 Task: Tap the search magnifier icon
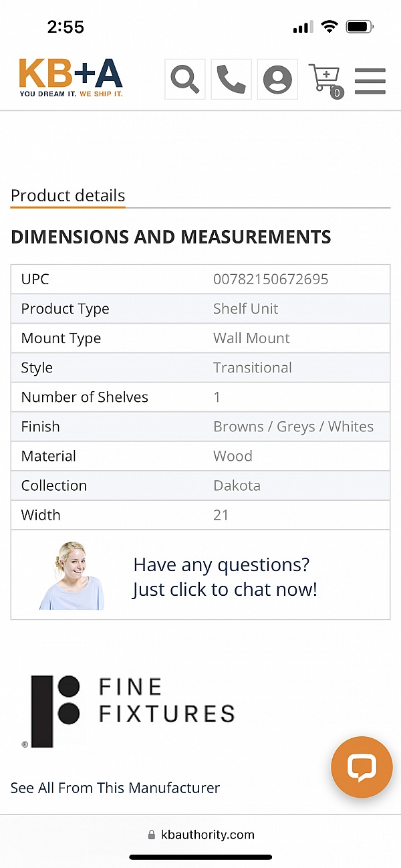click(185, 80)
